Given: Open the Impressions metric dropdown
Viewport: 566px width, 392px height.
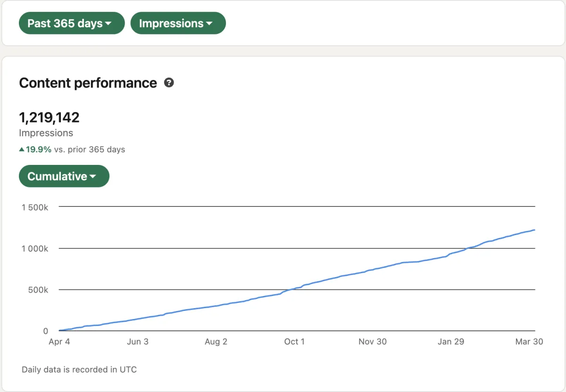Looking at the screenshot, I should click(x=178, y=23).
